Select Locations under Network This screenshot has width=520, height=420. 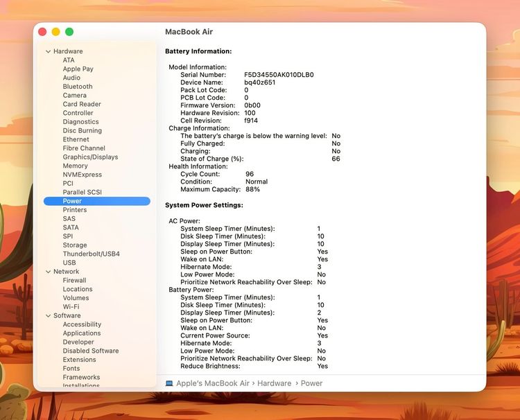coord(78,289)
